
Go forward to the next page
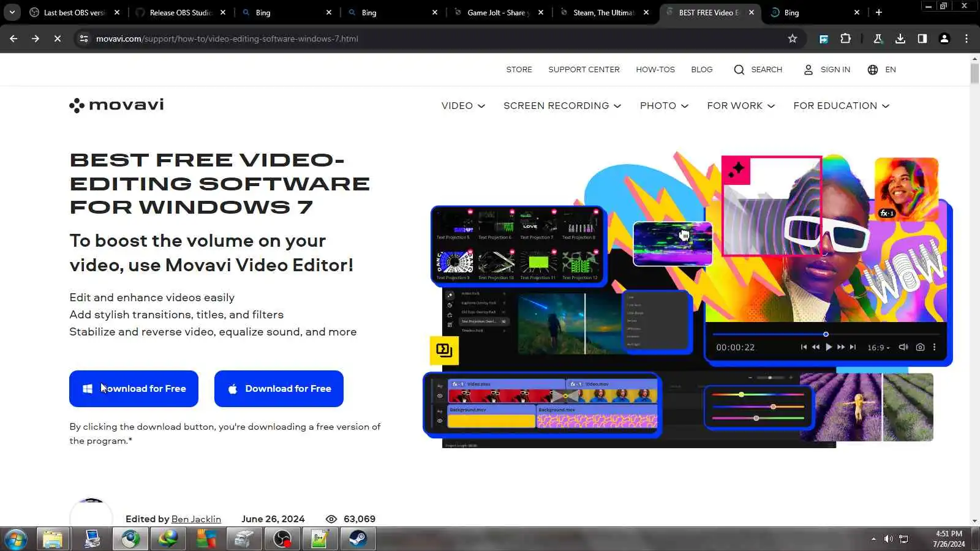(36, 39)
